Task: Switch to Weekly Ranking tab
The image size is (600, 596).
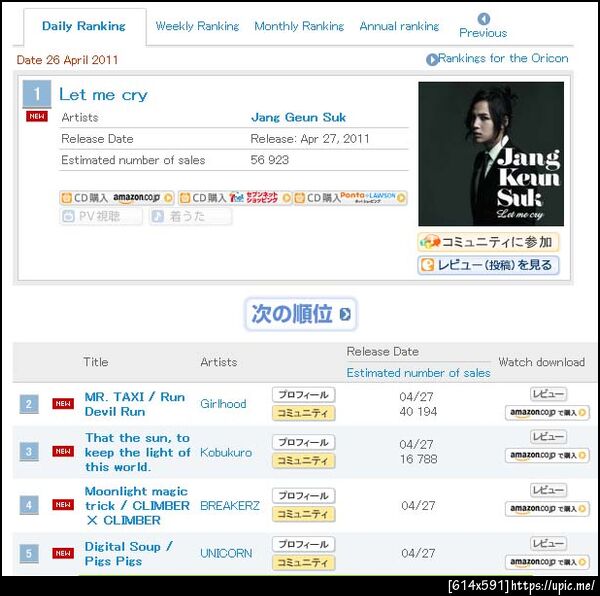Action: point(197,26)
